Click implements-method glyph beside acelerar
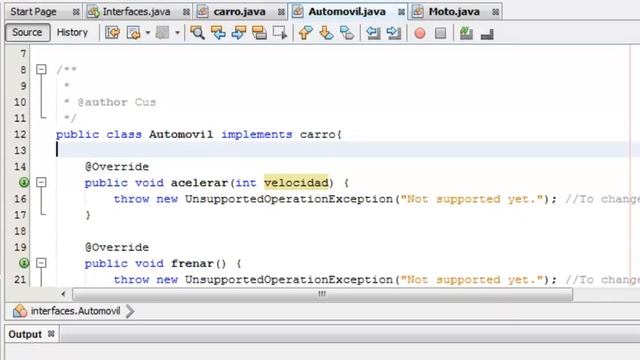This screenshot has height=360, width=640. click(24, 182)
